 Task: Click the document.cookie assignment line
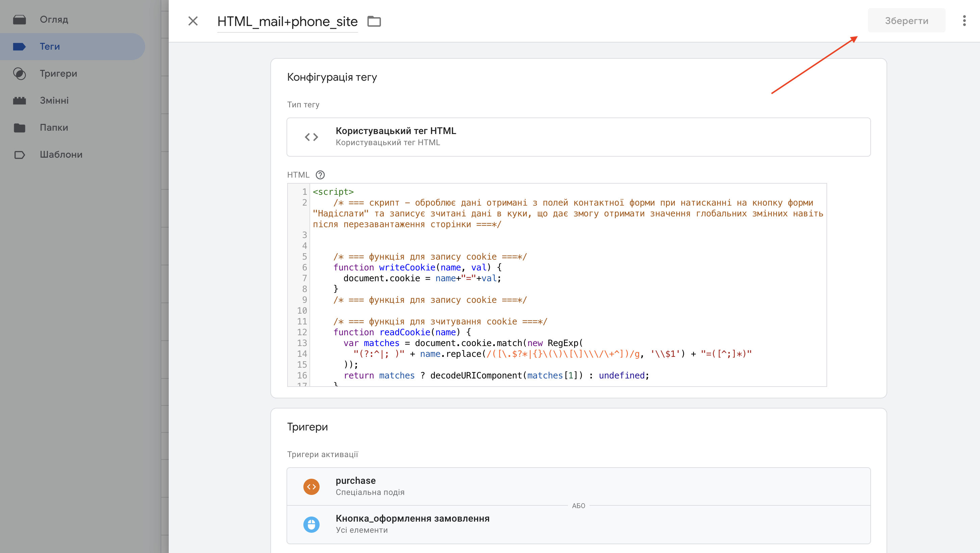coord(422,279)
